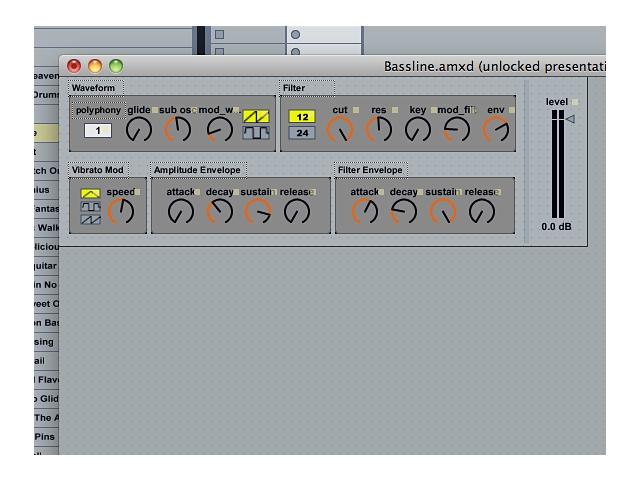Click the Amplitude Envelope attack knob
The width and height of the screenshot is (640, 480).
[180, 211]
